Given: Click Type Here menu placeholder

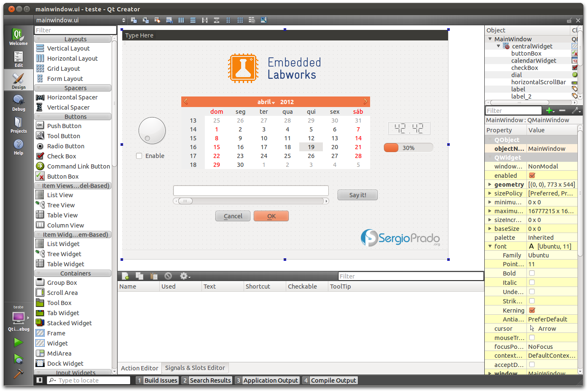Looking at the screenshot, I should tap(139, 35).
